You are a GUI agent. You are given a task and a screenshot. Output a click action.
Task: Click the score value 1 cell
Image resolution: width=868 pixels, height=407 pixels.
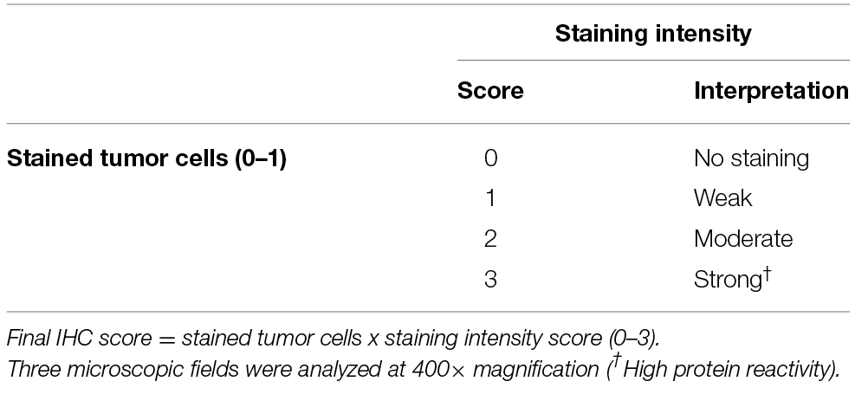pos(492,198)
